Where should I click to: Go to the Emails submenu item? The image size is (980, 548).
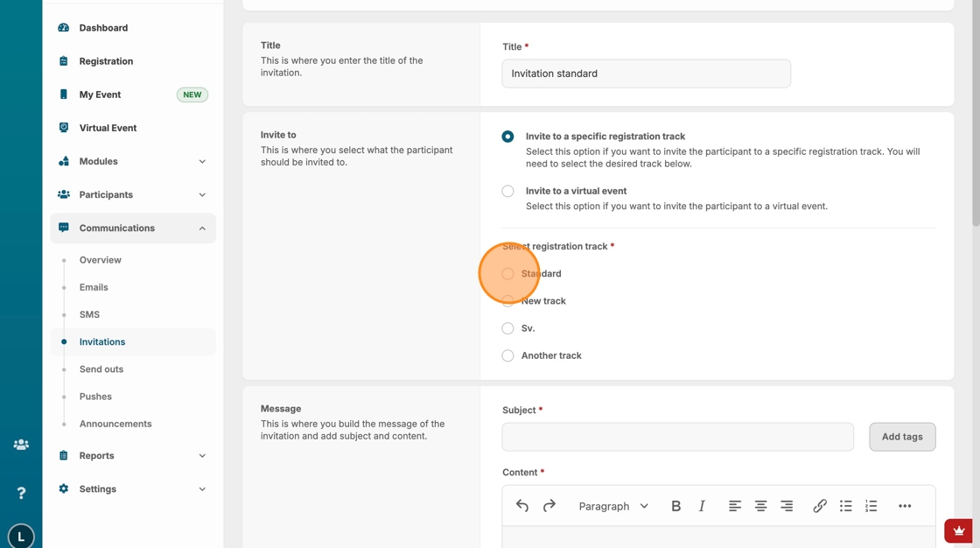click(94, 287)
